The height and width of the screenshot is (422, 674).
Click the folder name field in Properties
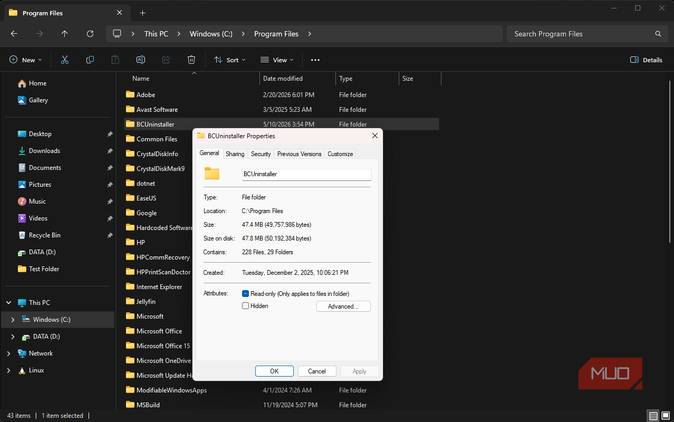306,174
